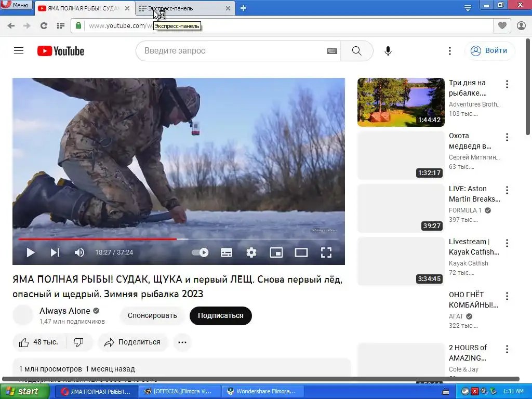Play the video
The width and height of the screenshot is (532, 399).
(31, 252)
